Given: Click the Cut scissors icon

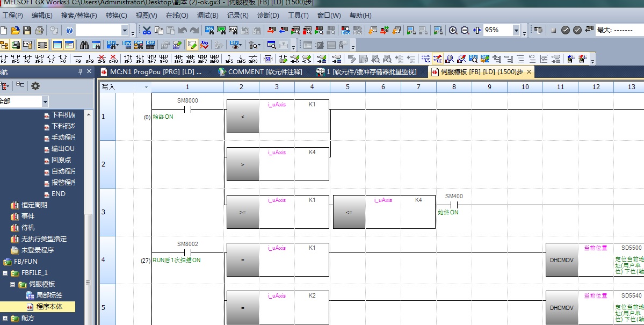Looking at the screenshot, I should [x=147, y=31].
